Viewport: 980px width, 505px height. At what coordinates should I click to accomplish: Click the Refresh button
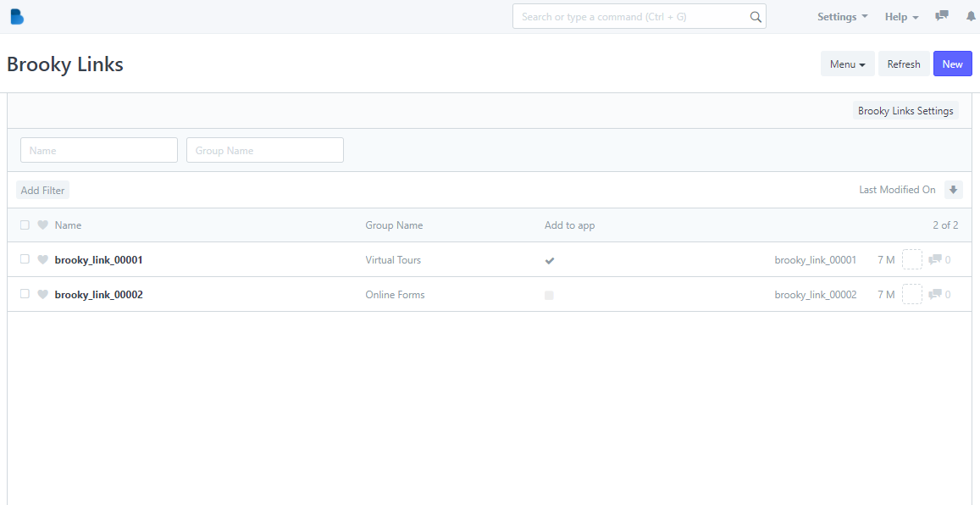coord(904,64)
